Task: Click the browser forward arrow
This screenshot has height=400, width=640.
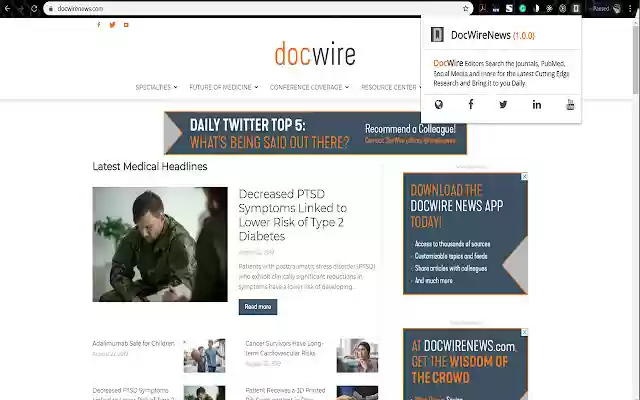Action: (20, 9)
